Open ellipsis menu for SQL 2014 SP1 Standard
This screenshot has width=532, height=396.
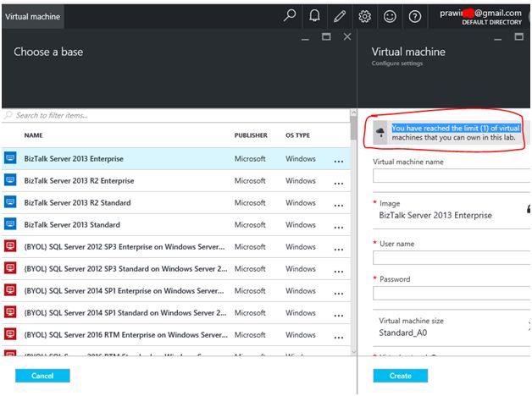click(x=339, y=316)
